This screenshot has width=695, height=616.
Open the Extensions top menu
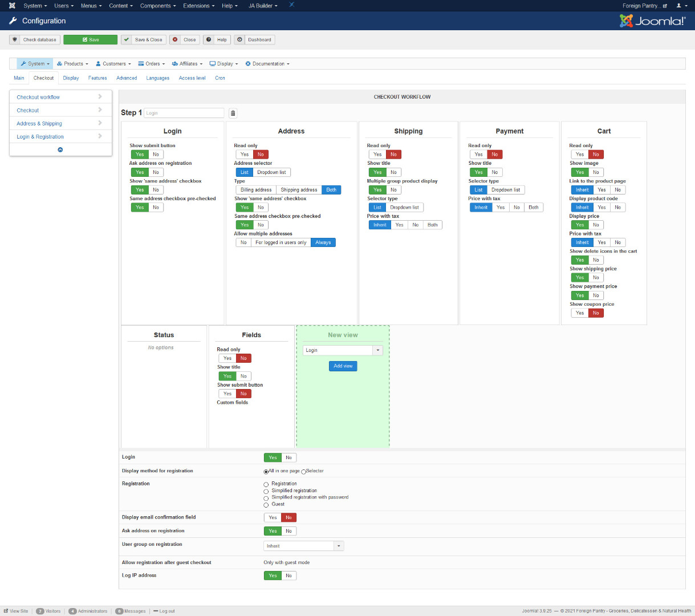[x=199, y=6]
